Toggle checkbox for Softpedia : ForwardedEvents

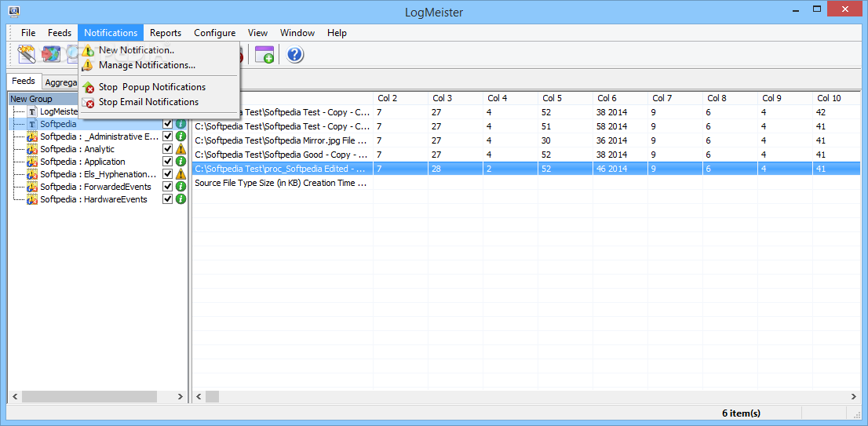(x=168, y=187)
